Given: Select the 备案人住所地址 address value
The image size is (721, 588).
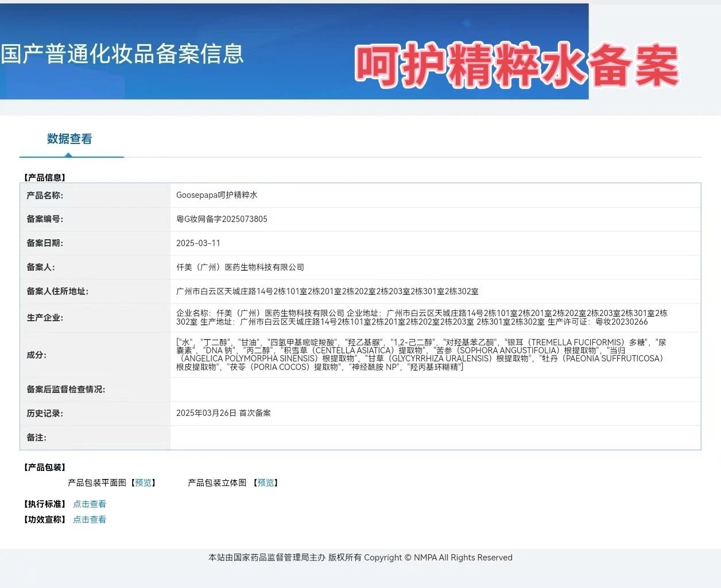Looking at the screenshot, I should coord(327,291).
